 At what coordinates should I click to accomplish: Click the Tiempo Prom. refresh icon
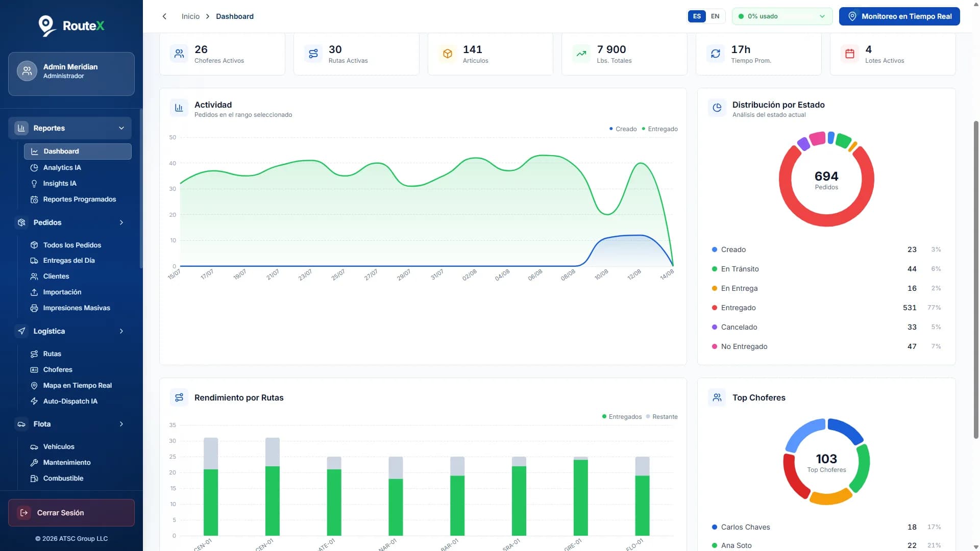point(716,54)
